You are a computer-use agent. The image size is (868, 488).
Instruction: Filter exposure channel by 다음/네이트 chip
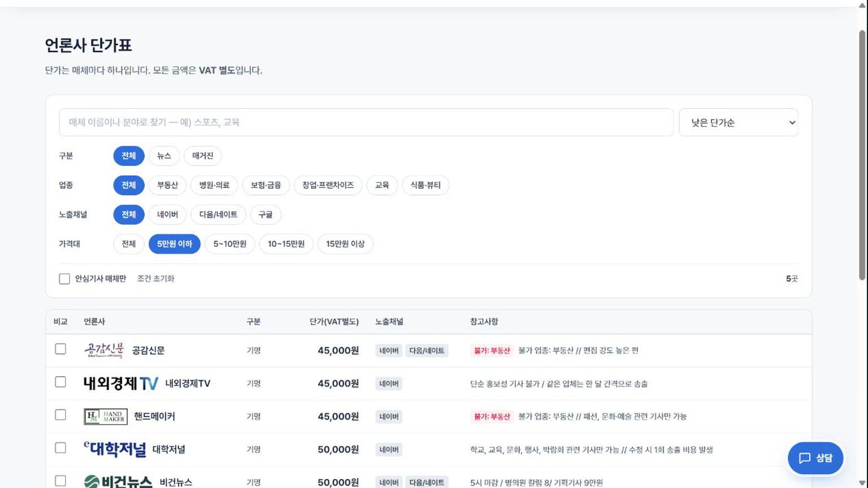pos(218,215)
